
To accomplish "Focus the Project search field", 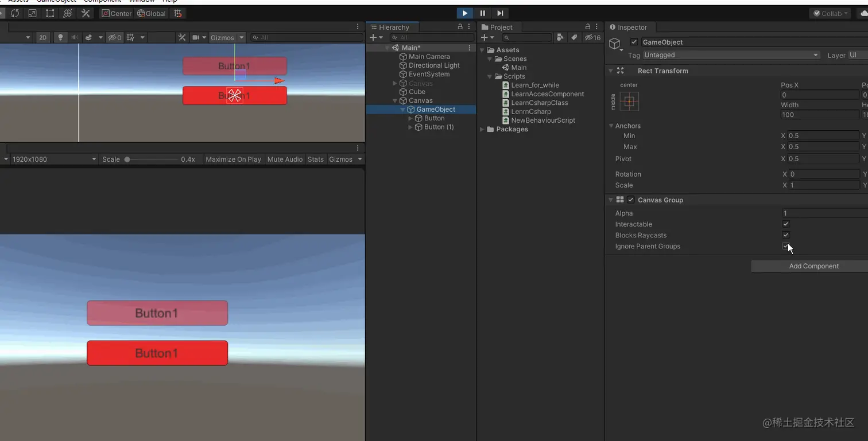I will 526,37.
